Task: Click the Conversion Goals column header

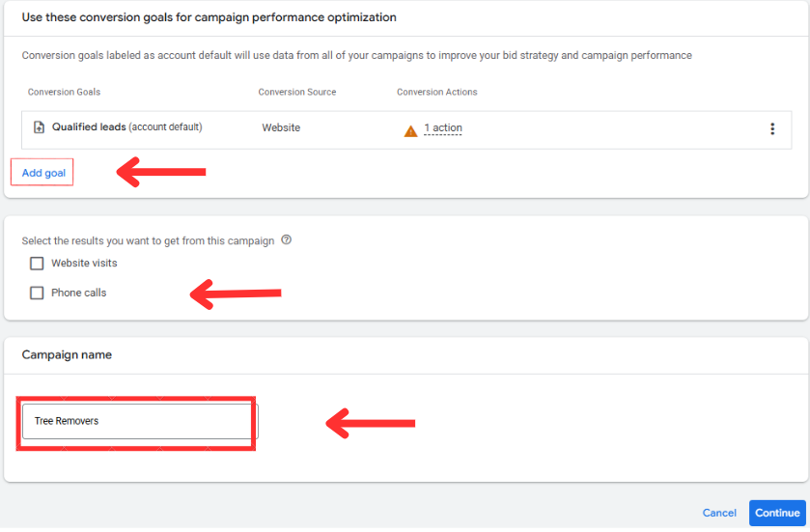Action: (x=64, y=93)
